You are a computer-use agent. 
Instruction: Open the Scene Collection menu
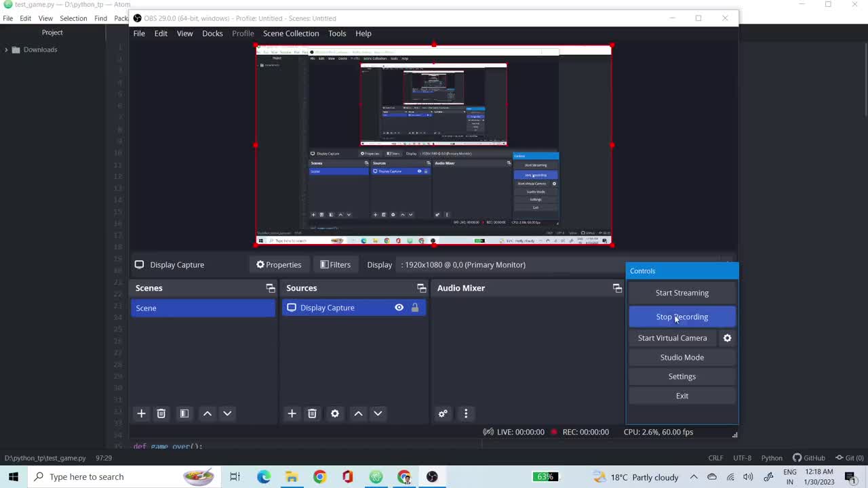[291, 33]
